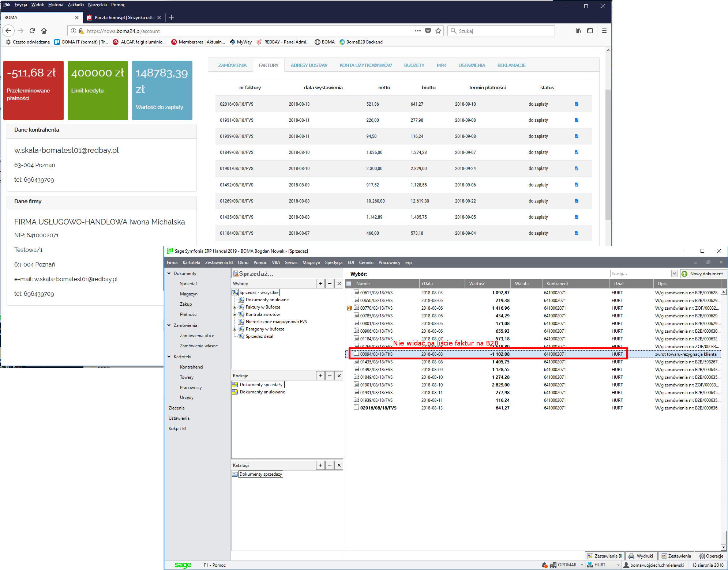Bookmark this page with star icon
This screenshot has width=728, height=570.
pyautogui.click(x=438, y=31)
